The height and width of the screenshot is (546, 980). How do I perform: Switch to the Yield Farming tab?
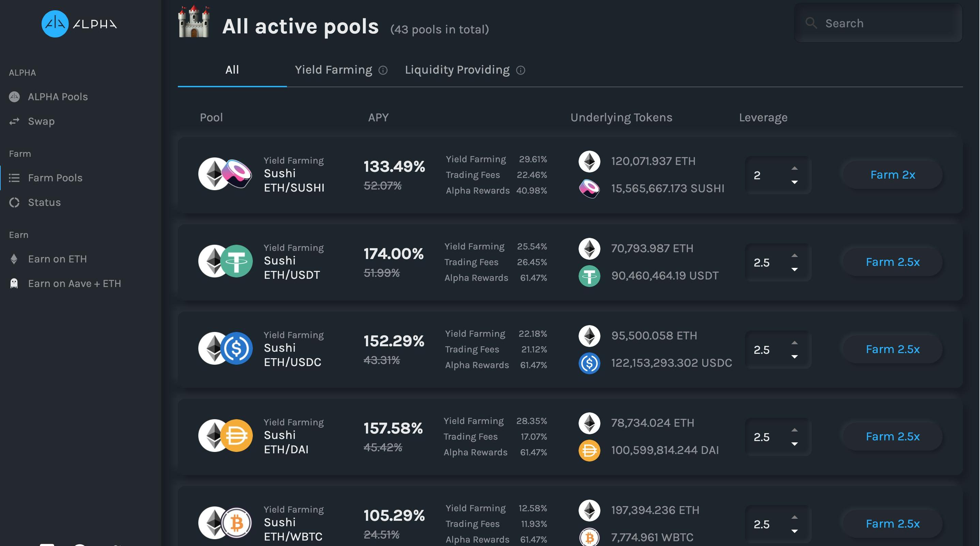pos(333,70)
